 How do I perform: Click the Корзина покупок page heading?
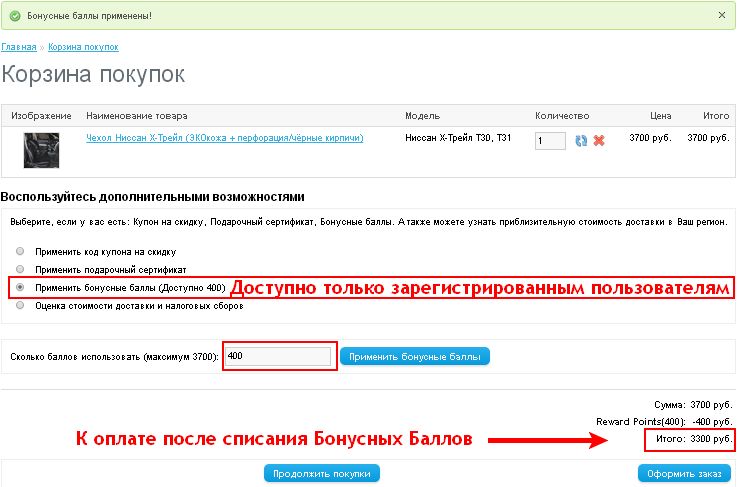[x=93, y=74]
